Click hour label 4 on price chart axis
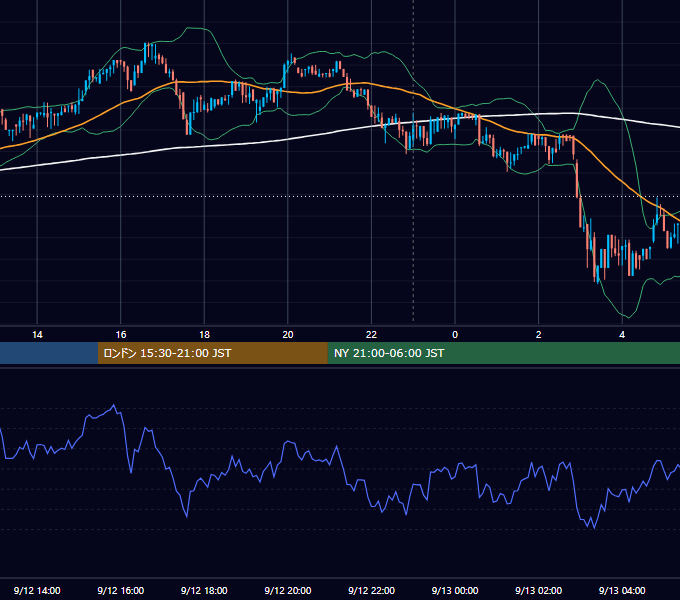The width and height of the screenshot is (680, 600). tap(622, 335)
